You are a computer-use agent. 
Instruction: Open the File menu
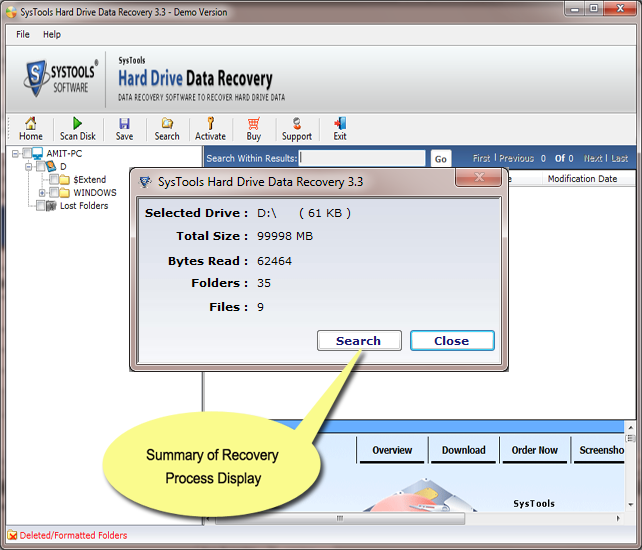23,34
